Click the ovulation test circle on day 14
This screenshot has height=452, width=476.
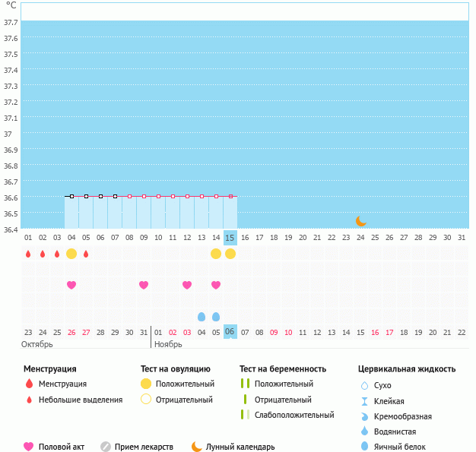point(216,254)
